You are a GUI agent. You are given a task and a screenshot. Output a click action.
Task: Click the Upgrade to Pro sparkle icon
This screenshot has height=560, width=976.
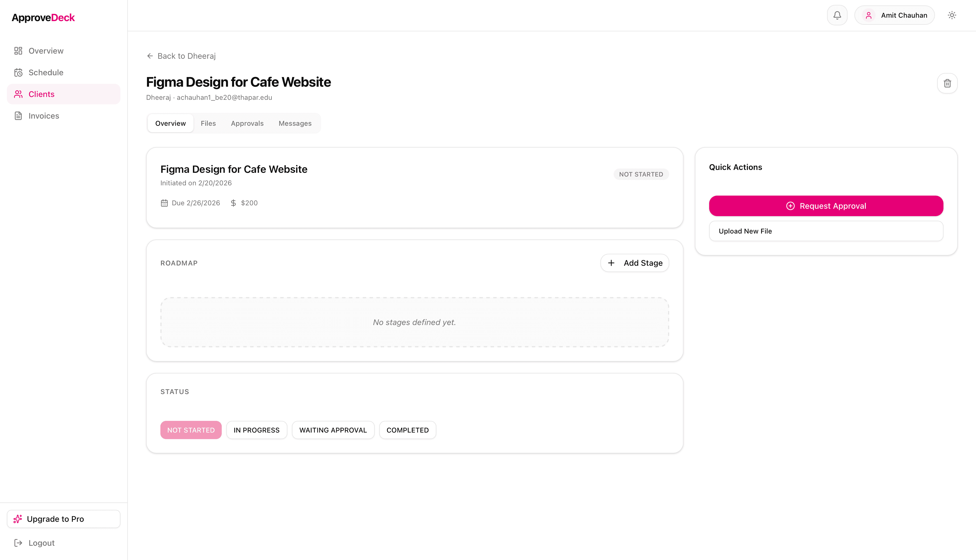[18, 519]
